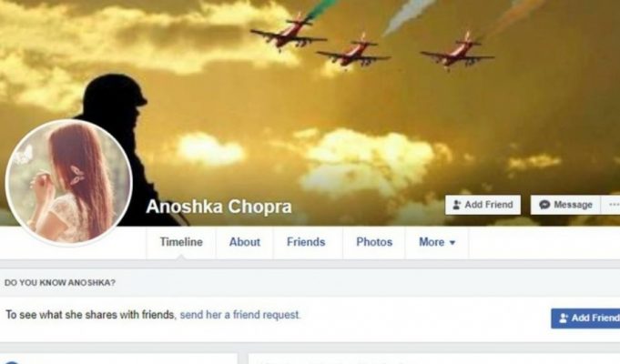Image resolution: width=620 pixels, height=364 pixels.
Task: Click the Anoshka Chopra profile name
Action: click(x=219, y=207)
